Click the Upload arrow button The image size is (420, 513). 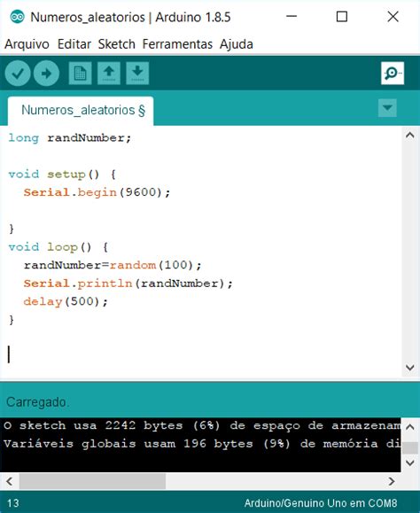click(46, 73)
